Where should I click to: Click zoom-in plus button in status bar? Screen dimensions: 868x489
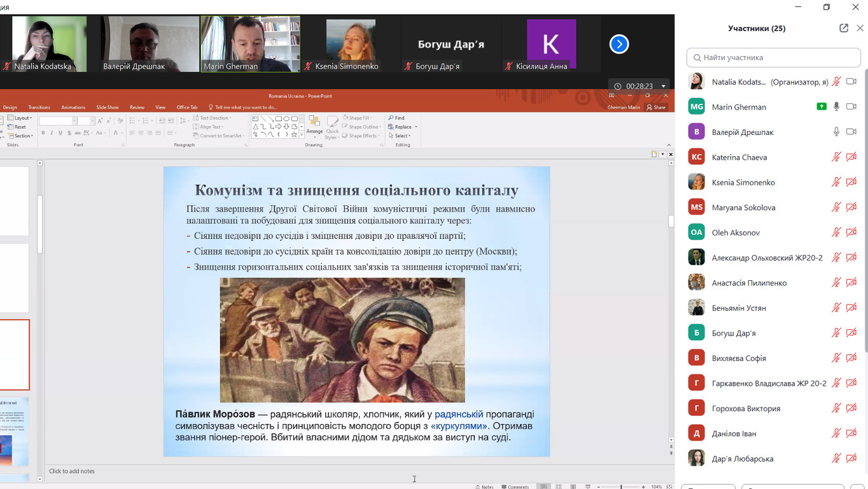pyautogui.click(x=643, y=486)
